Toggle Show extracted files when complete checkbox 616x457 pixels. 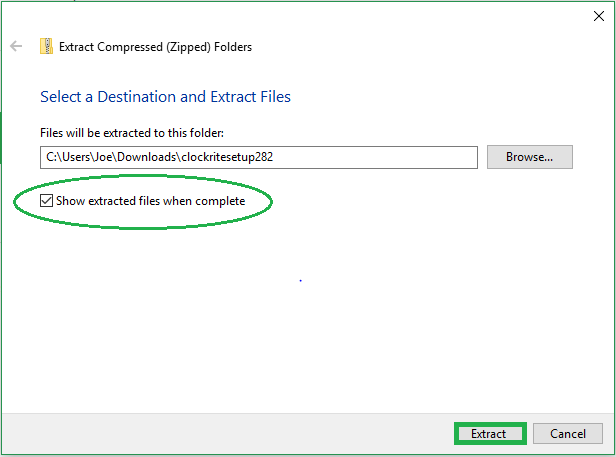pyautogui.click(x=46, y=201)
